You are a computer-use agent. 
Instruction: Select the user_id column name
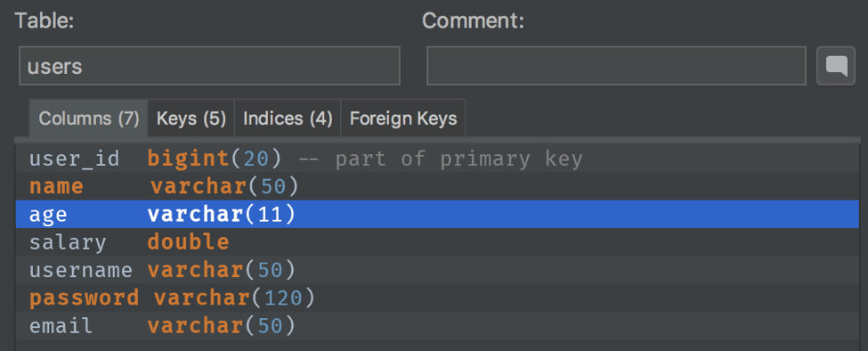74,159
